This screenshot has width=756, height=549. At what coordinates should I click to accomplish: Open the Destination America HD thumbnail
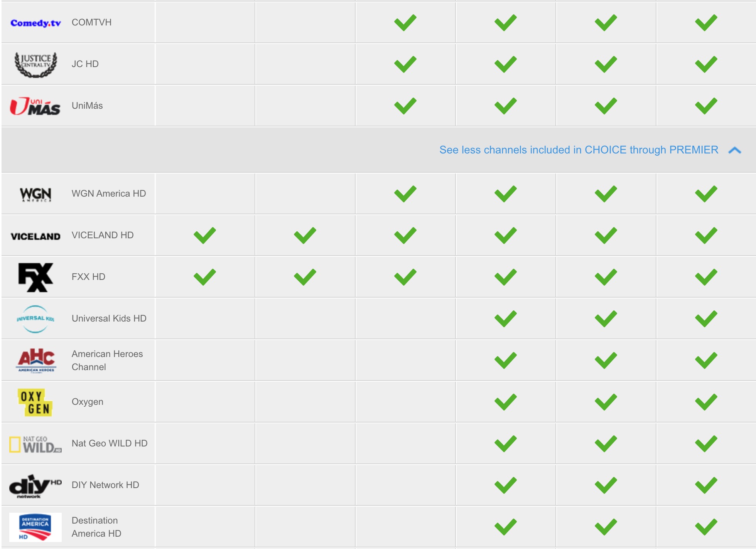tap(35, 527)
